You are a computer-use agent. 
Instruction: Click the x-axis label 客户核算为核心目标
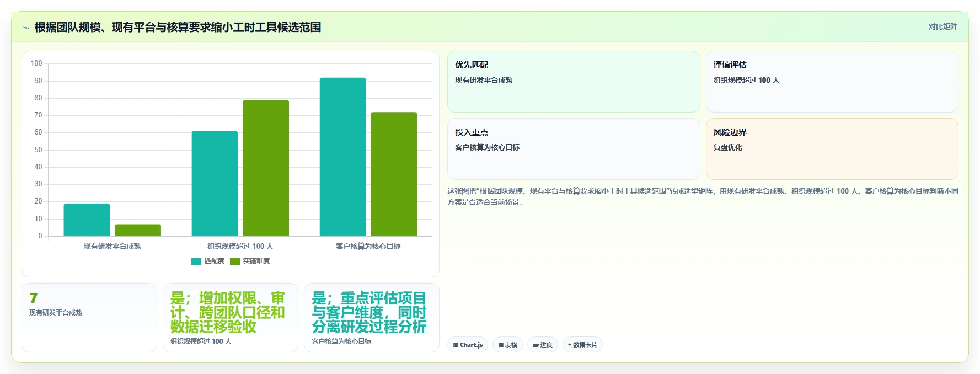click(368, 246)
